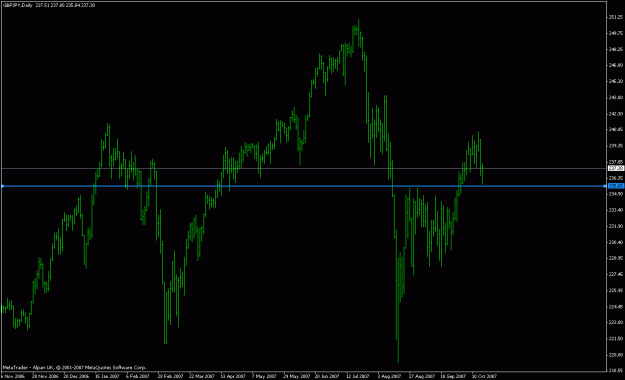Click the 239.35 price scale label

click(x=616, y=146)
